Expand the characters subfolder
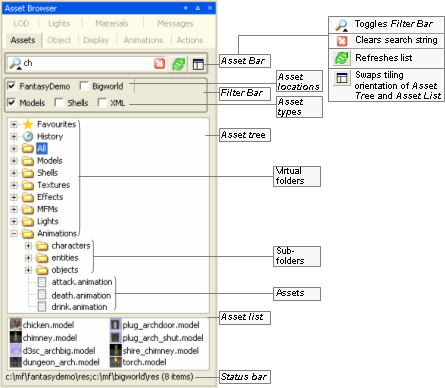This screenshot has width=445, height=388. pyautogui.click(x=28, y=246)
